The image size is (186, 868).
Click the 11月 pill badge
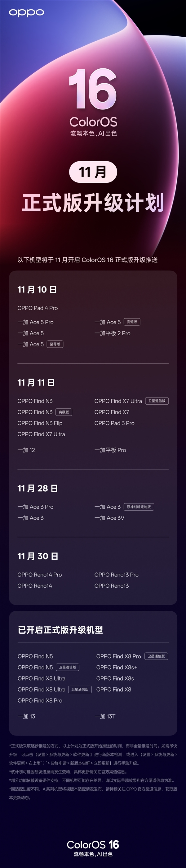[93, 172]
